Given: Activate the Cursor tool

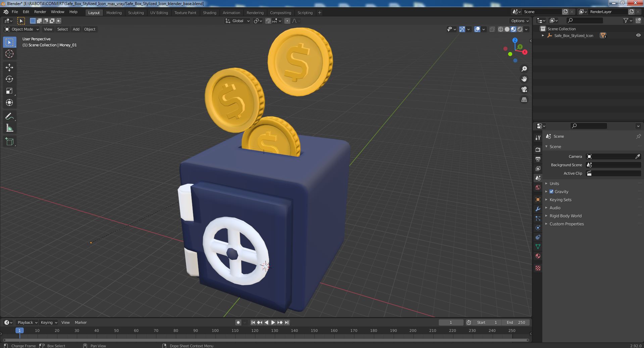Looking at the screenshot, I should click(x=9, y=54).
